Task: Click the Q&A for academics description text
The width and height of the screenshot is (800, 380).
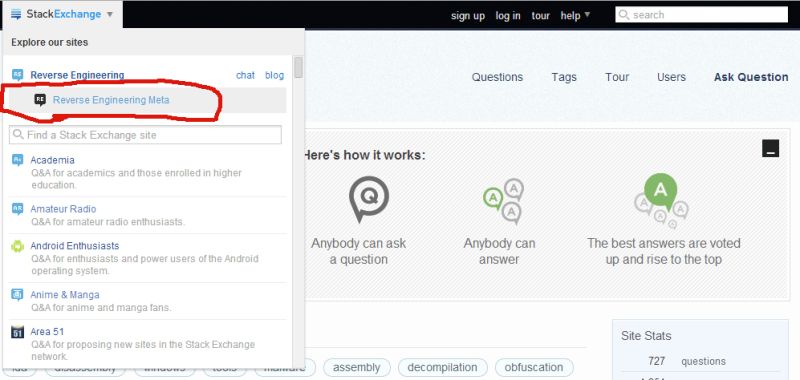Action: (136, 179)
